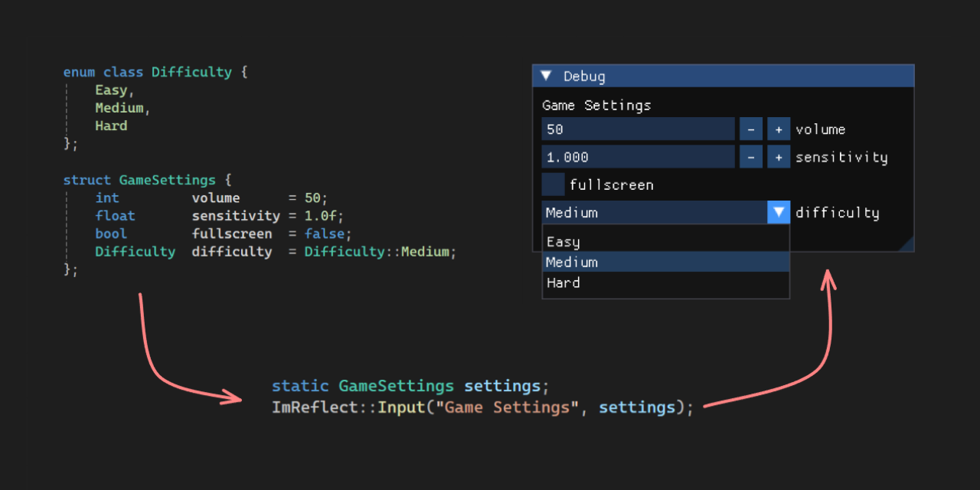Click the minus button to decrease volume

click(751, 129)
